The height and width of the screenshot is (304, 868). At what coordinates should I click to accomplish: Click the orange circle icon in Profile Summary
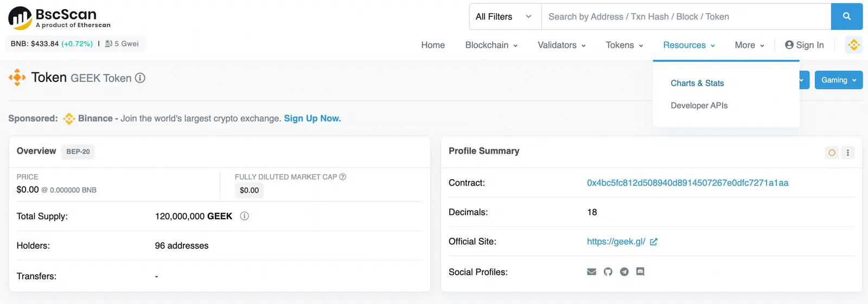832,153
